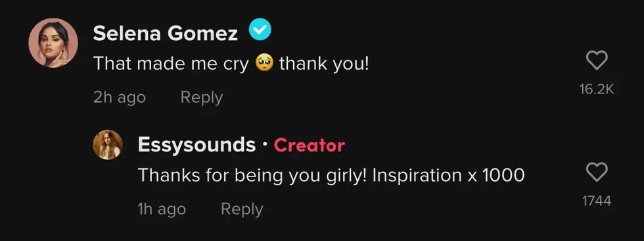Select the "Inspiration x 1000" text

tap(449, 176)
